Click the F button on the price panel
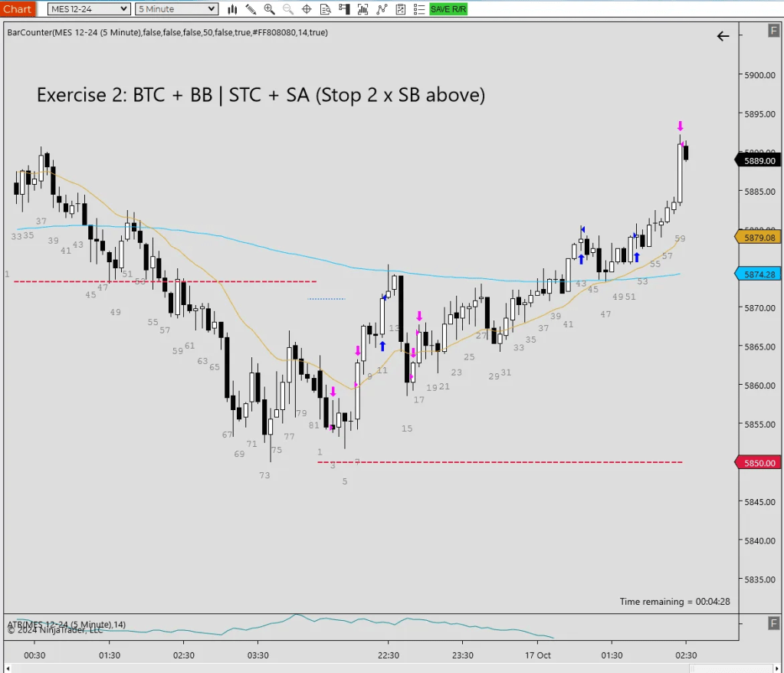The width and height of the screenshot is (784, 673). coord(773,31)
